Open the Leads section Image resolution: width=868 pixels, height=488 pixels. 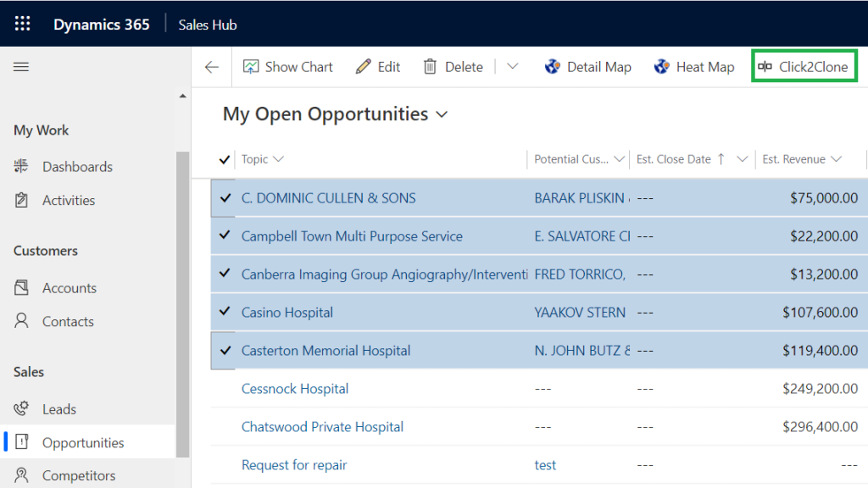(60, 408)
